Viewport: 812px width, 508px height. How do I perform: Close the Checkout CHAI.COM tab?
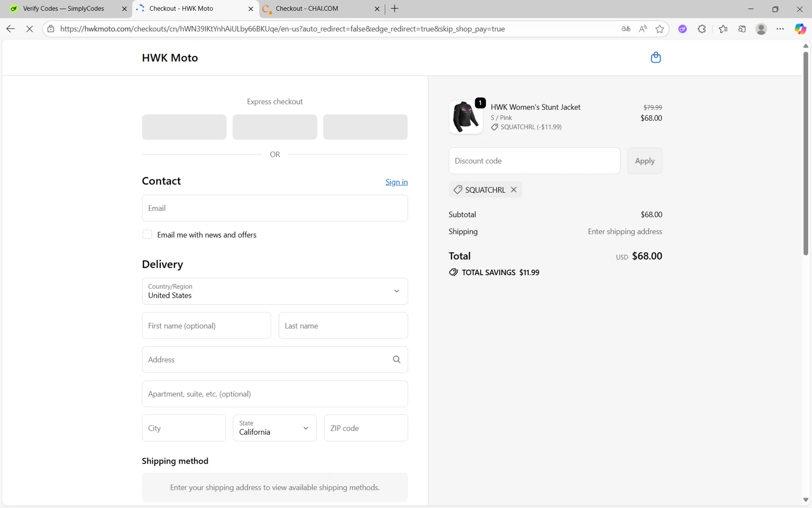(x=377, y=9)
